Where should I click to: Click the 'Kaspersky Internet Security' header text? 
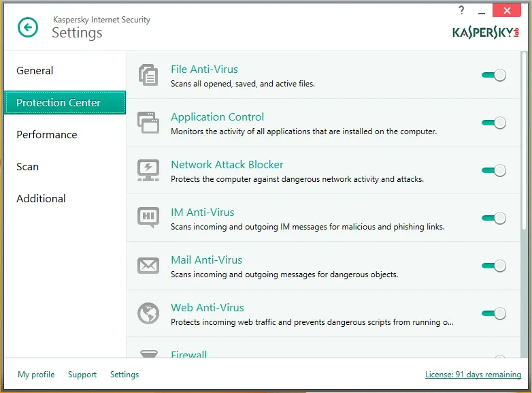(101, 20)
